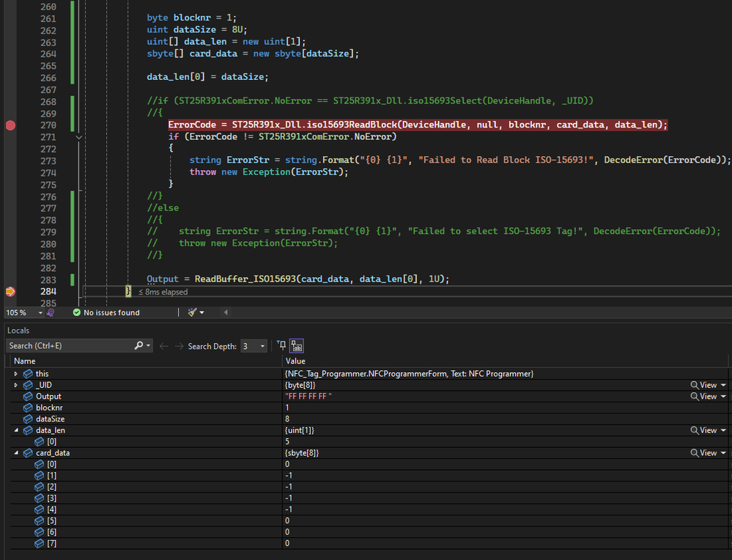
Task: Open the code cleanup dropdown arrow
Action: [x=202, y=312]
